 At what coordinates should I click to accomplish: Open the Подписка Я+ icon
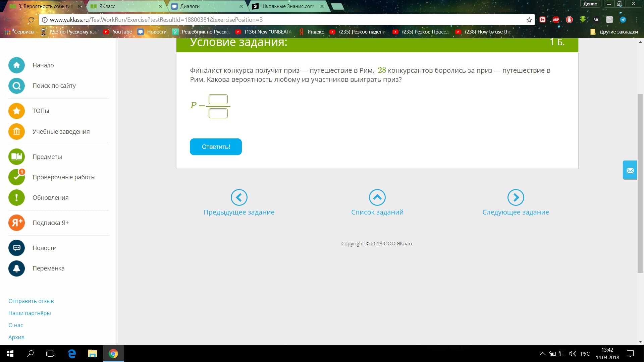[x=16, y=223]
